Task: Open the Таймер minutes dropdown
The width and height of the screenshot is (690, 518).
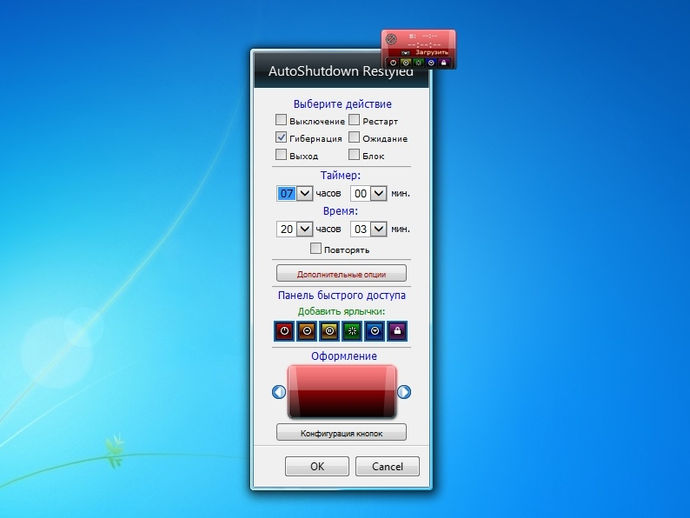Action: 378,193
